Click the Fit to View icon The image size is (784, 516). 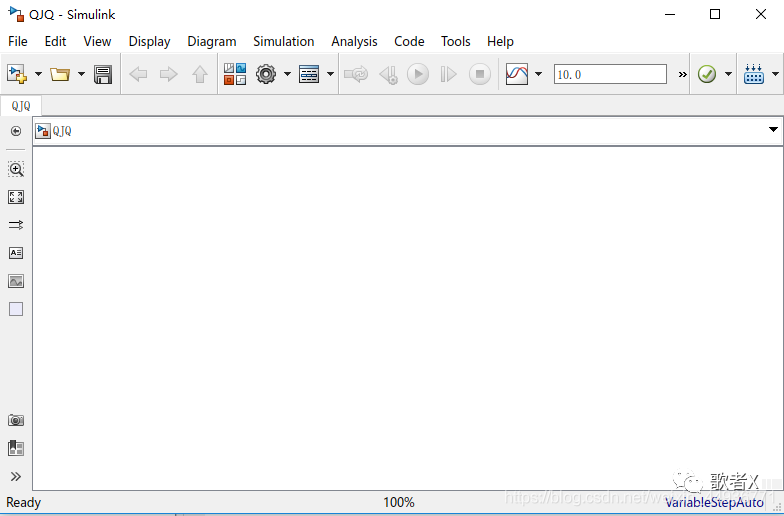[x=16, y=197]
